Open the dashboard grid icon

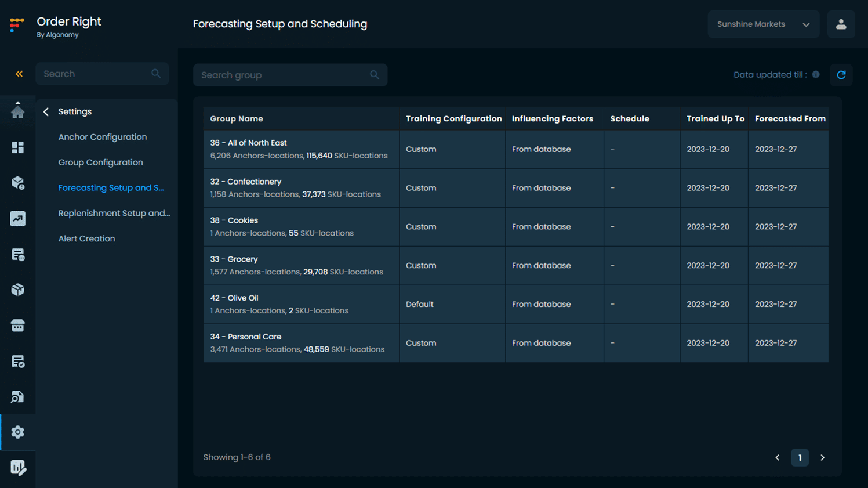(18, 147)
